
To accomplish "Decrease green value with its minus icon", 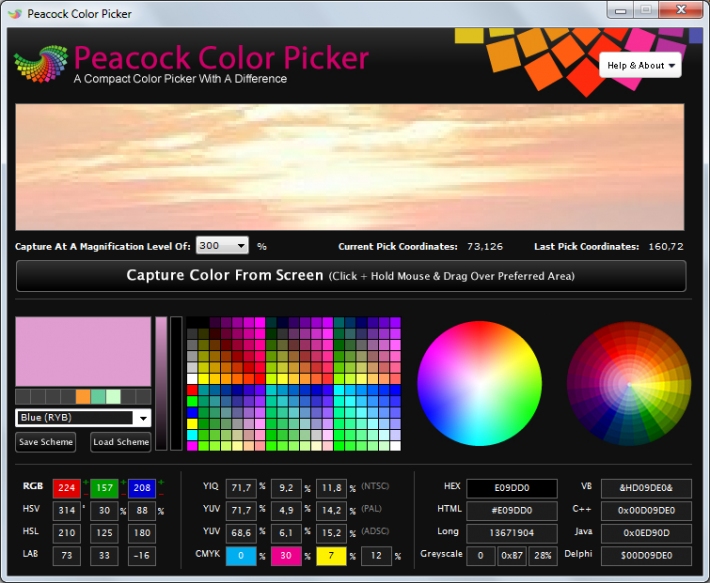I will 123,494.
